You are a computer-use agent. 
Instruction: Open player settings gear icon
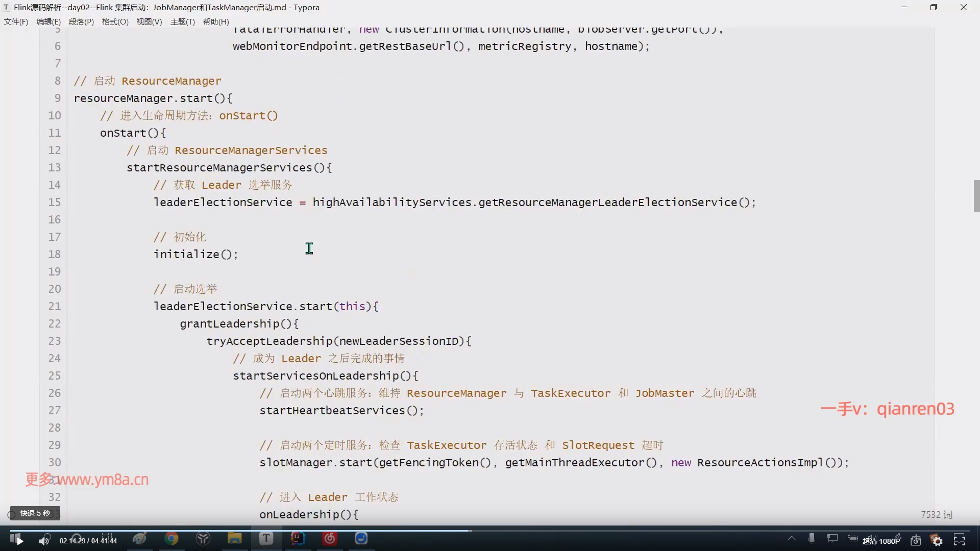pyautogui.click(x=937, y=540)
